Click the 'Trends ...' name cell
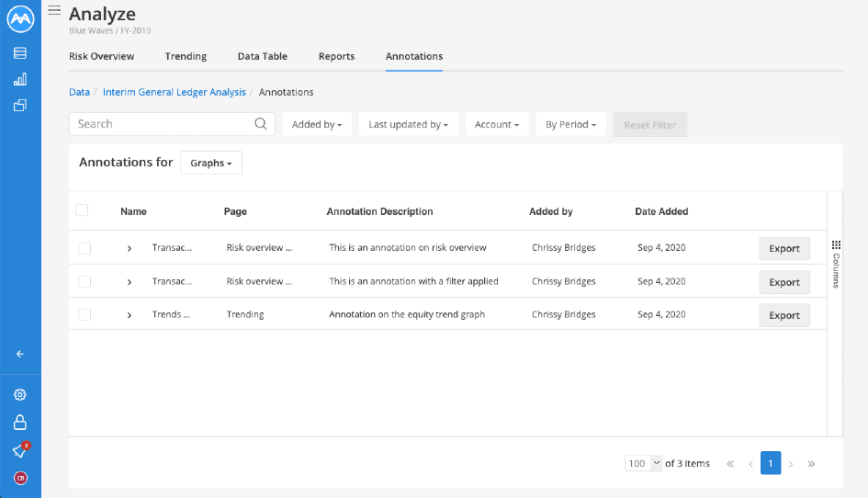The image size is (868, 498). point(171,314)
